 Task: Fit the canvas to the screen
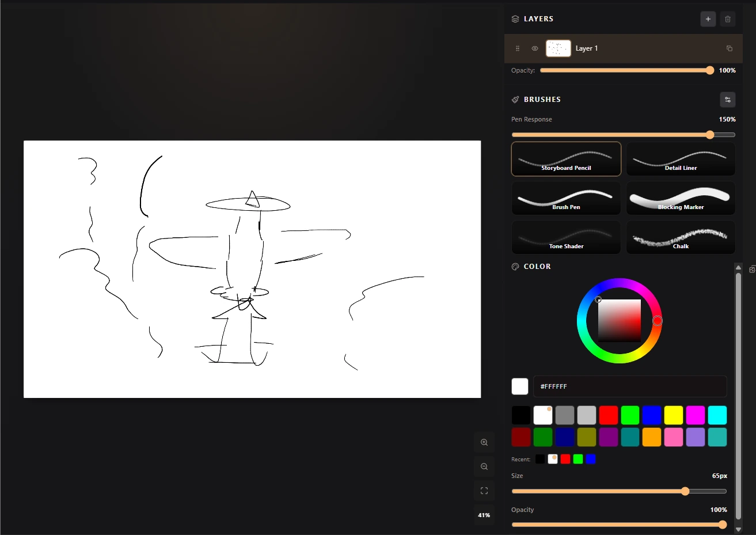click(484, 490)
